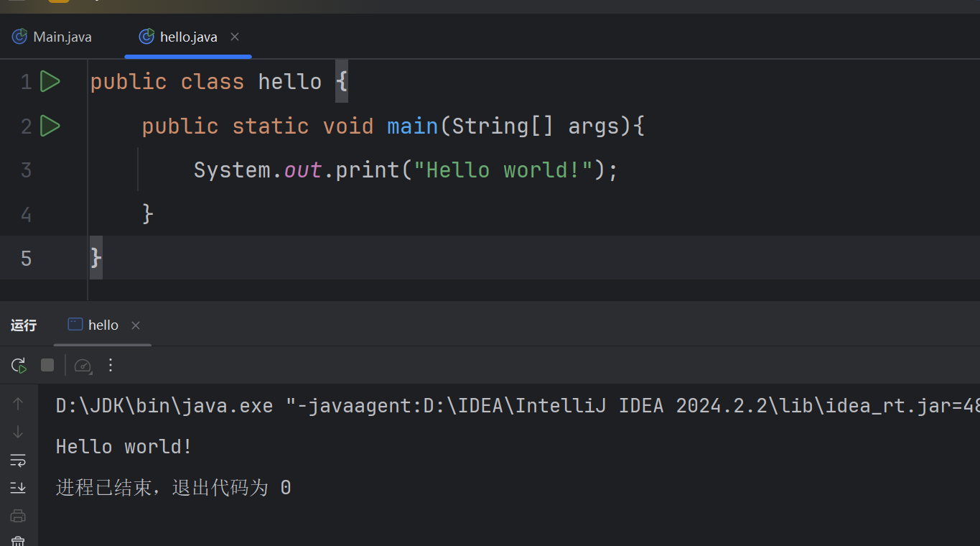This screenshot has height=546, width=980.
Task: Click the java.exe command line in console
Action: point(518,406)
